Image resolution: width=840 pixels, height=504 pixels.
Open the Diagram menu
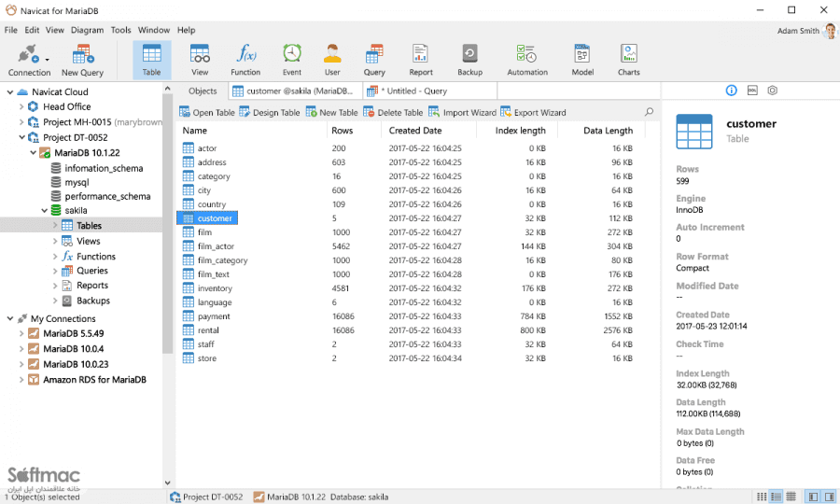(88, 30)
